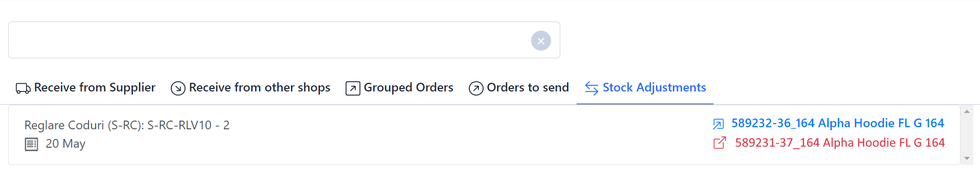
Task: Go to the Orders to send tab
Action: pos(519,88)
